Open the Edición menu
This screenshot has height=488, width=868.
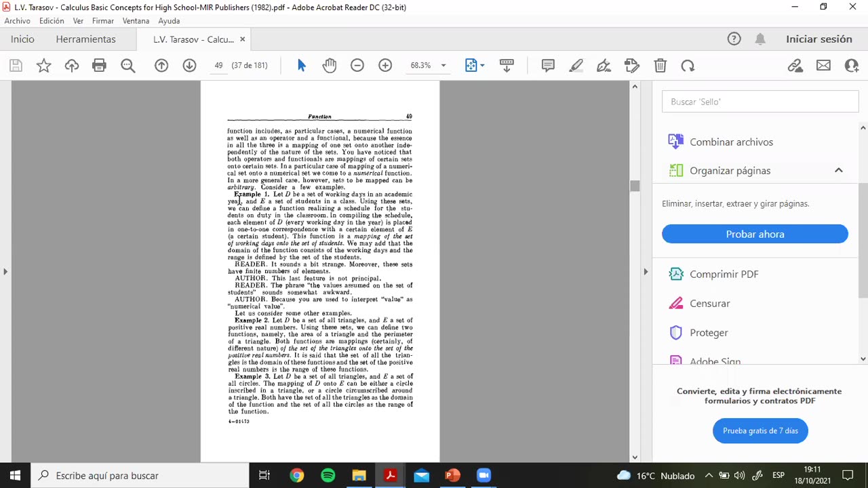(52, 21)
